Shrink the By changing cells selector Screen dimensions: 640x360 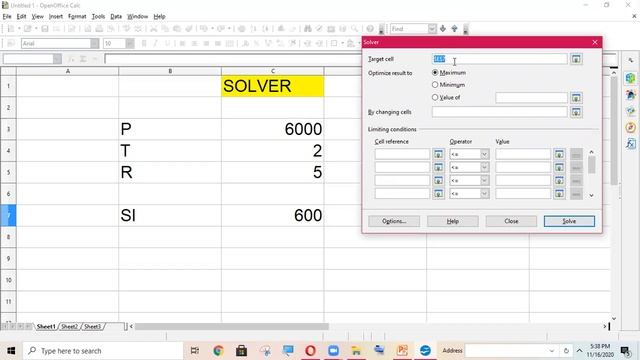coord(576,112)
